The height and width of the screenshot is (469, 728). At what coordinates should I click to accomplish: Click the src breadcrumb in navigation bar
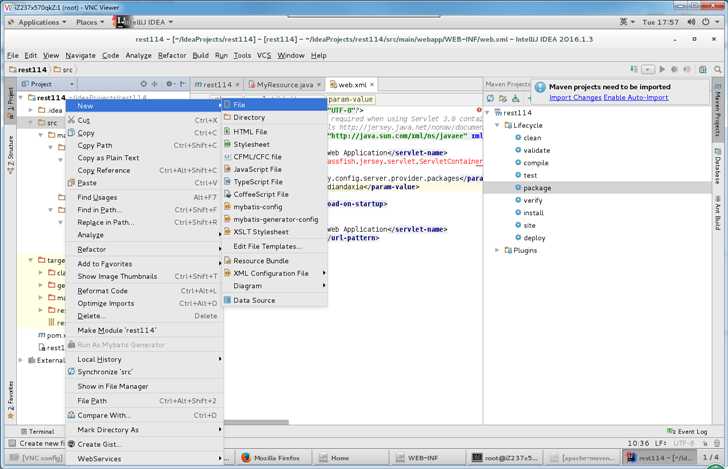(x=63, y=70)
